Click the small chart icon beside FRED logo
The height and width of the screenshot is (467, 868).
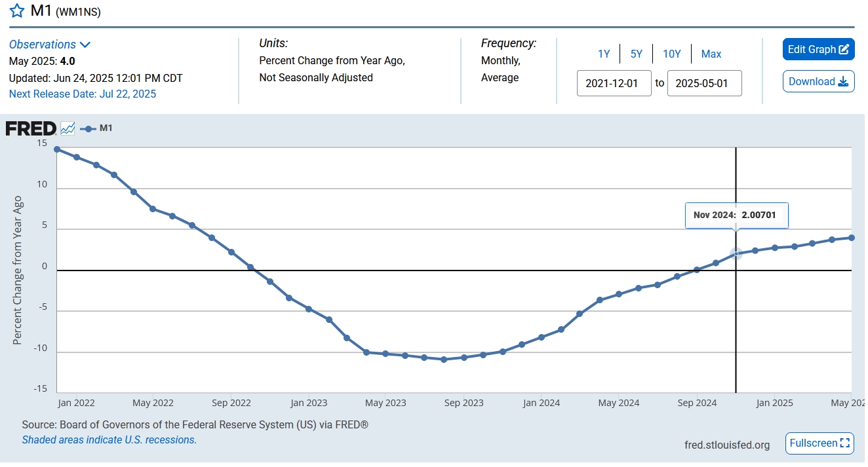coord(68,128)
